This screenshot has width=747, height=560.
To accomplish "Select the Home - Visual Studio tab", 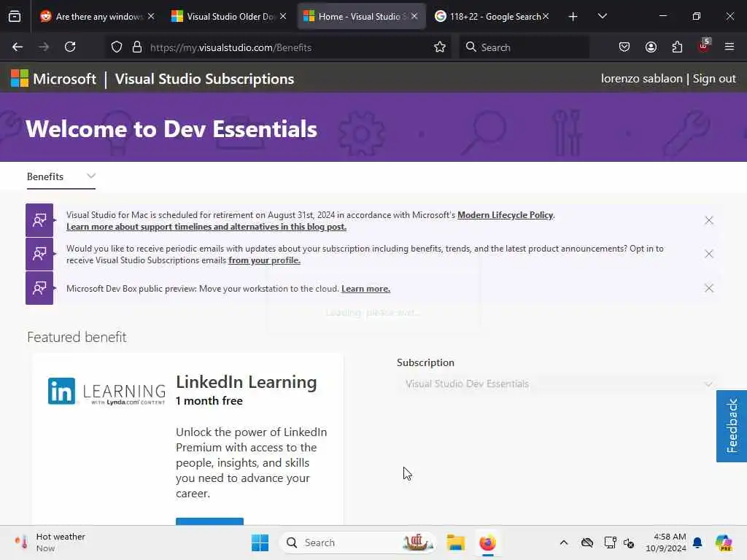I will (362, 16).
